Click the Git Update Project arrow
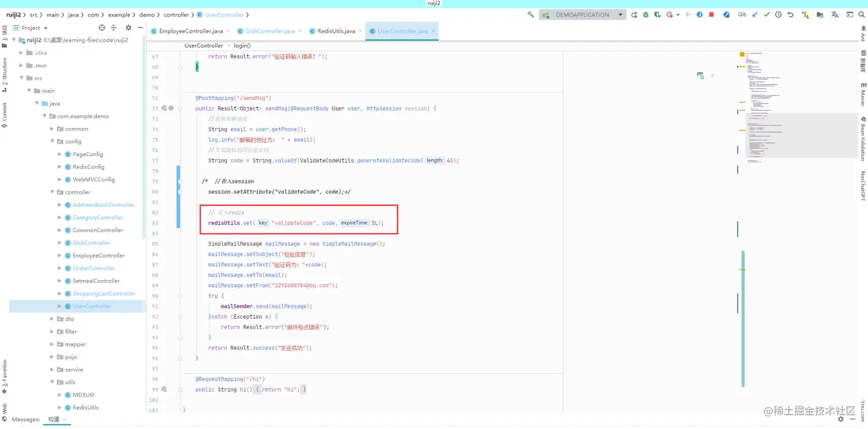 [755, 14]
